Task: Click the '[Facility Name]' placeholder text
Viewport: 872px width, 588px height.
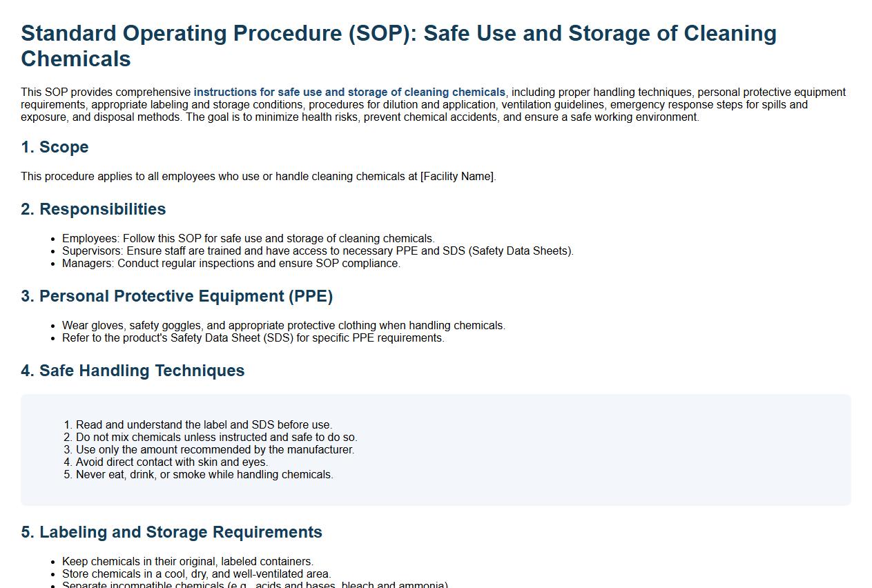Action: point(457,177)
